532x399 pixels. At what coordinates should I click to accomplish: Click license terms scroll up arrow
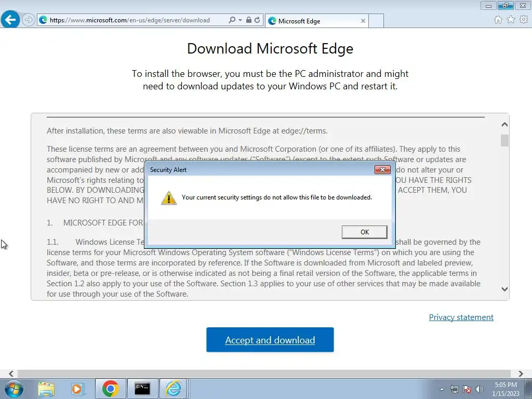click(504, 125)
